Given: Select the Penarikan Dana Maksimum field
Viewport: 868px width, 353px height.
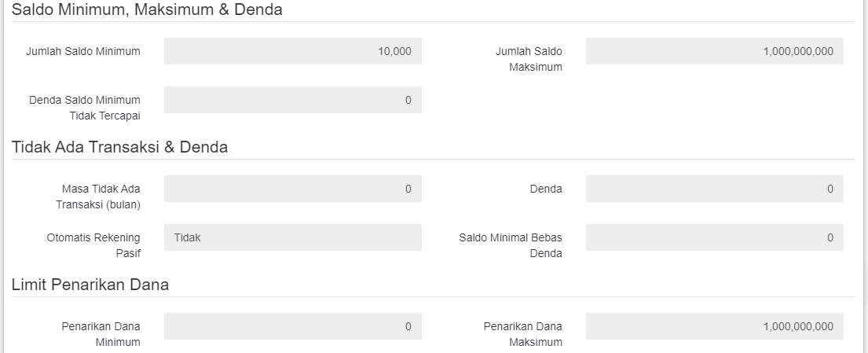Looking at the screenshot, I should pyautogui.click(x=714, y=326).
